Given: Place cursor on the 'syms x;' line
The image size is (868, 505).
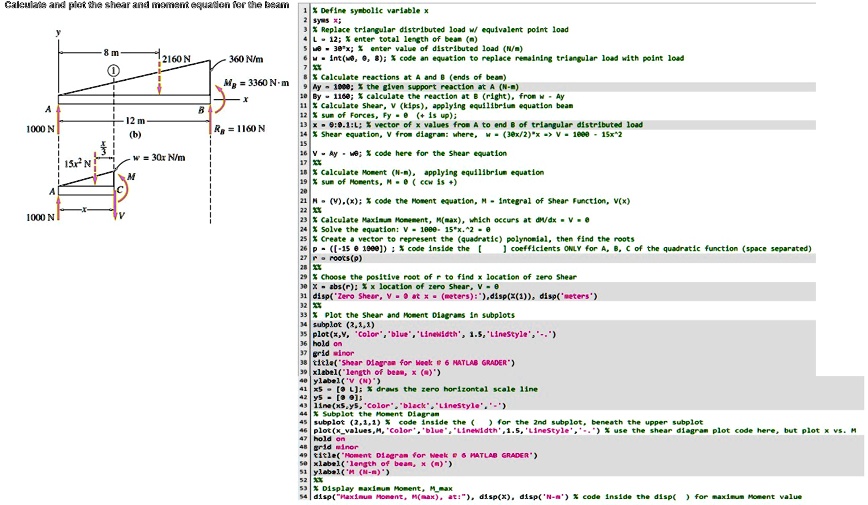Looking at the screenshot, I should point(327,20).
